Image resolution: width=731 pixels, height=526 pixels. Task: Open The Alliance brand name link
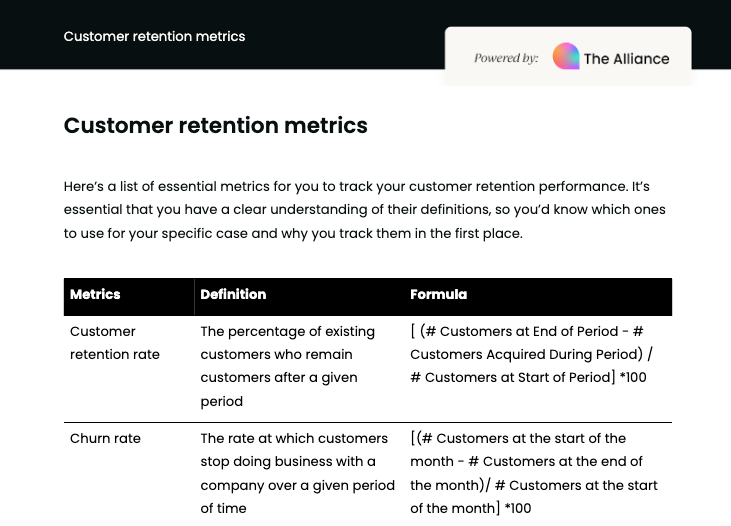pos(626,58)
